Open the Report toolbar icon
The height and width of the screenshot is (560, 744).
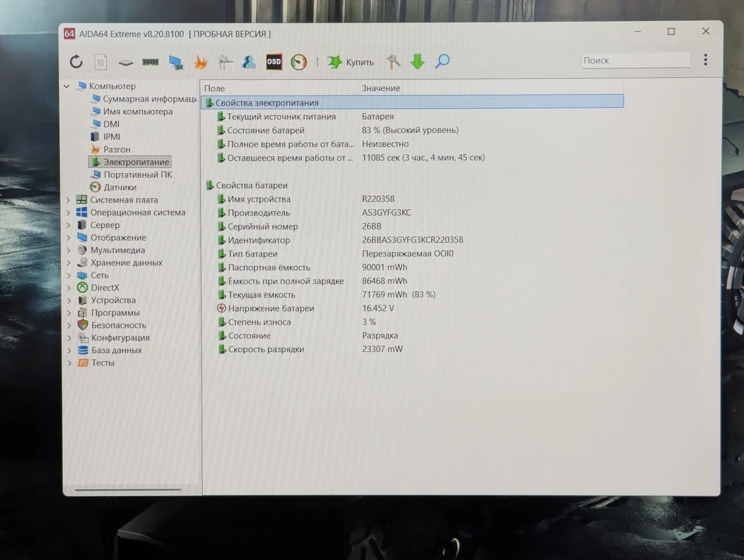tap(101, 62)
